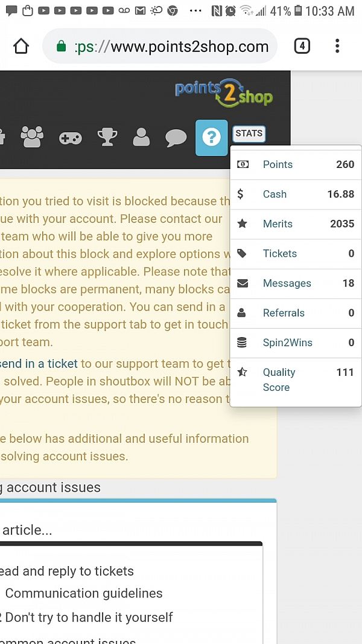Go to Chrome home icon
This screenshot has width=362, height=644.
(x=21, y=47)
